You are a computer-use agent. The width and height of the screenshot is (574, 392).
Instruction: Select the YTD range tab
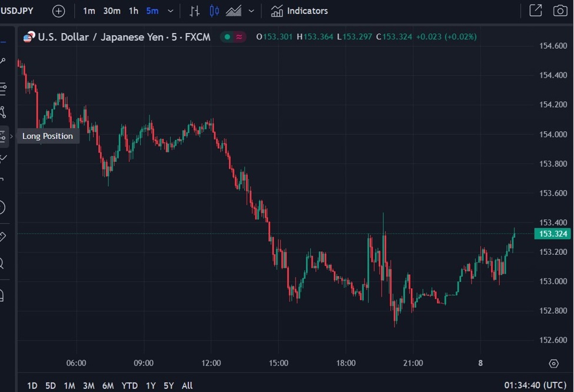pos(129,386)
